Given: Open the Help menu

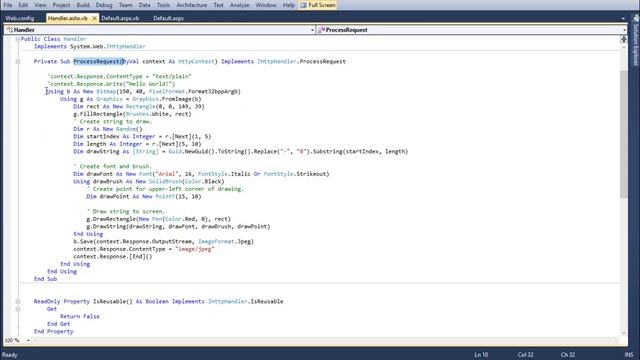Looking at the screenshot, I should click(288, 5).
